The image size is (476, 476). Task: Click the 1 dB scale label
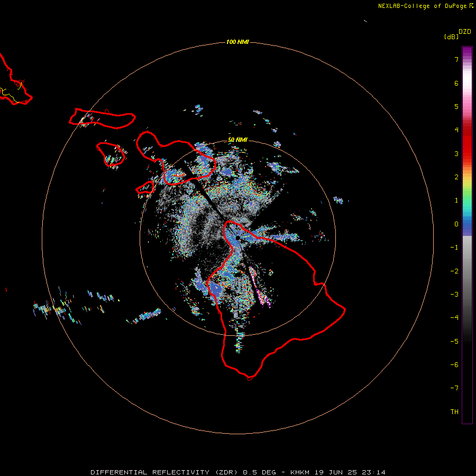click(456, 200)
